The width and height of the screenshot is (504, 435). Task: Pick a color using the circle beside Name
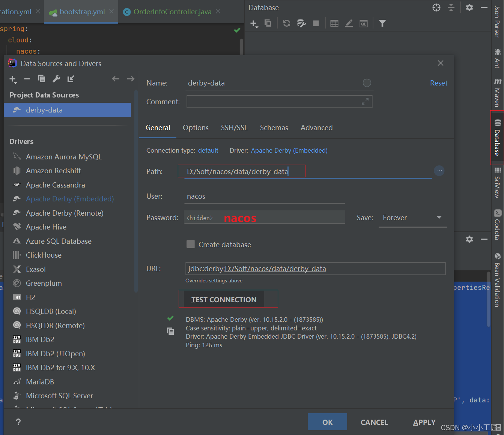pos(367,83)
